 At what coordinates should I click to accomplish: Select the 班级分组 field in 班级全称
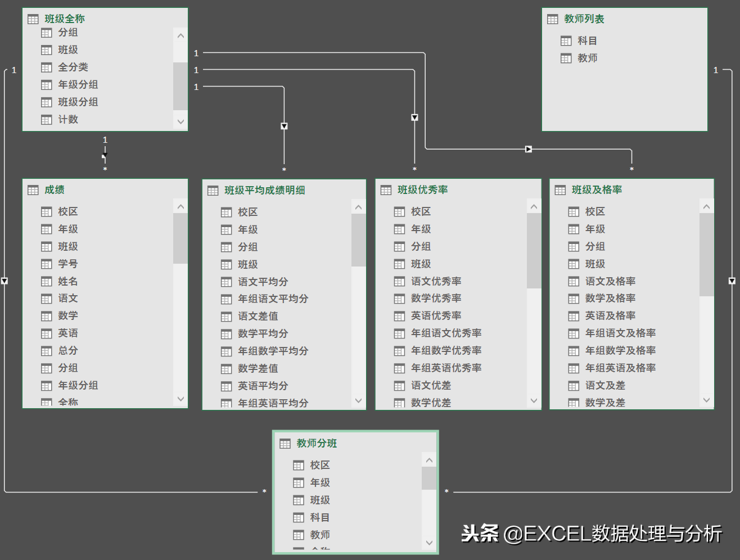click(78, 102)
